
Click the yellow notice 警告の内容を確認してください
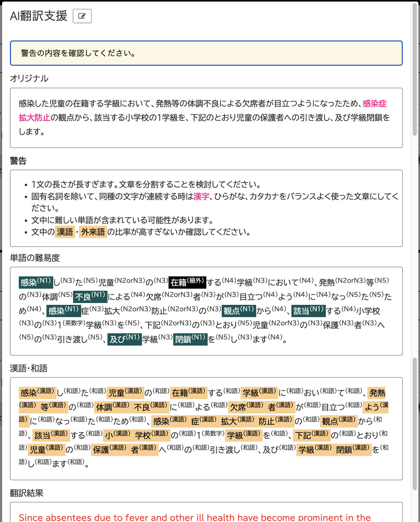tap(206, 53)
